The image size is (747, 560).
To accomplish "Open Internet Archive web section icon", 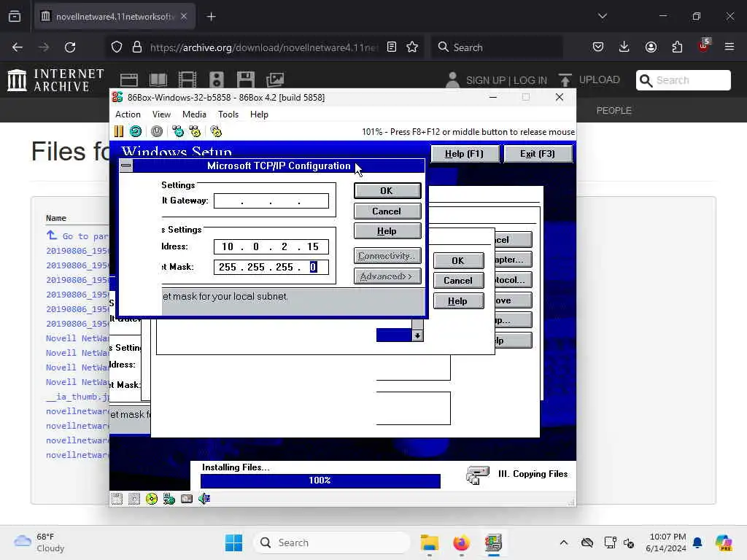I will pos(129,80).
